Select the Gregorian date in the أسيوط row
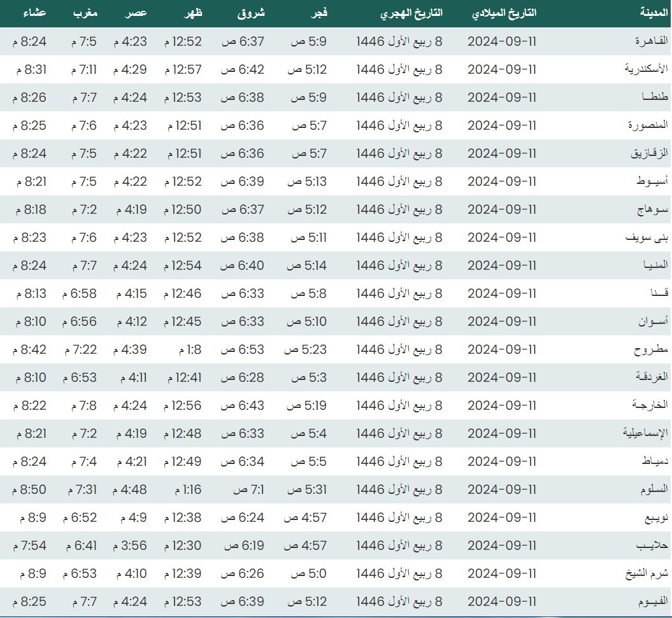This screenshot has height=618, width=672. coord(502,181)
